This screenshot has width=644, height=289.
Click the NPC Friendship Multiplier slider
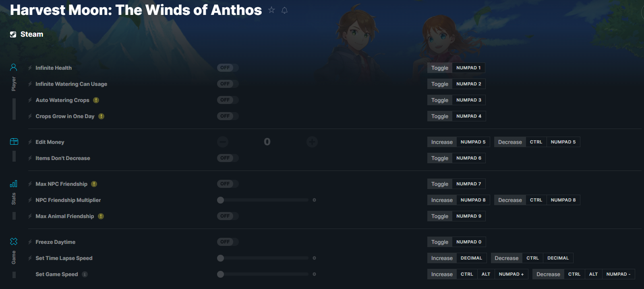click(264, 200)
